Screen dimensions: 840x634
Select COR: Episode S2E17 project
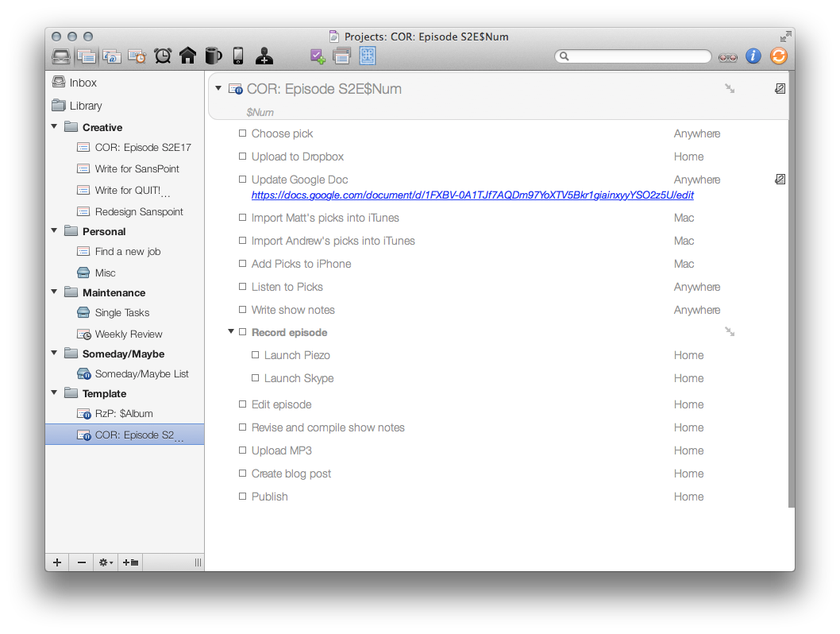(125, 148)
